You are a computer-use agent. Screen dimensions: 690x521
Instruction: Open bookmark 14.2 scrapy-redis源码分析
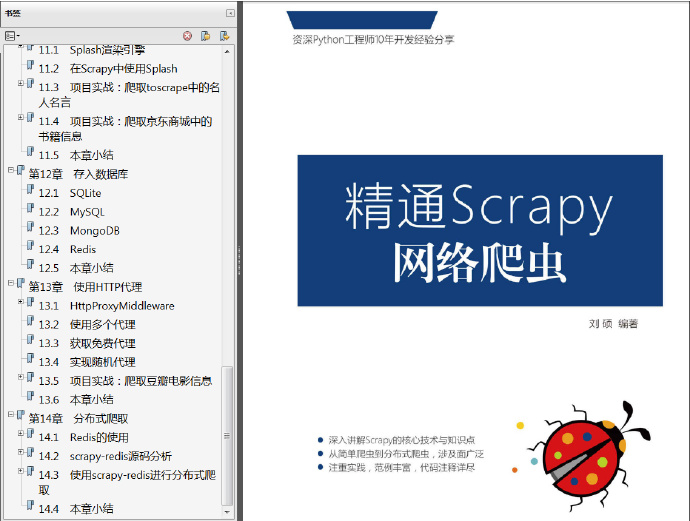coord(105,456)
